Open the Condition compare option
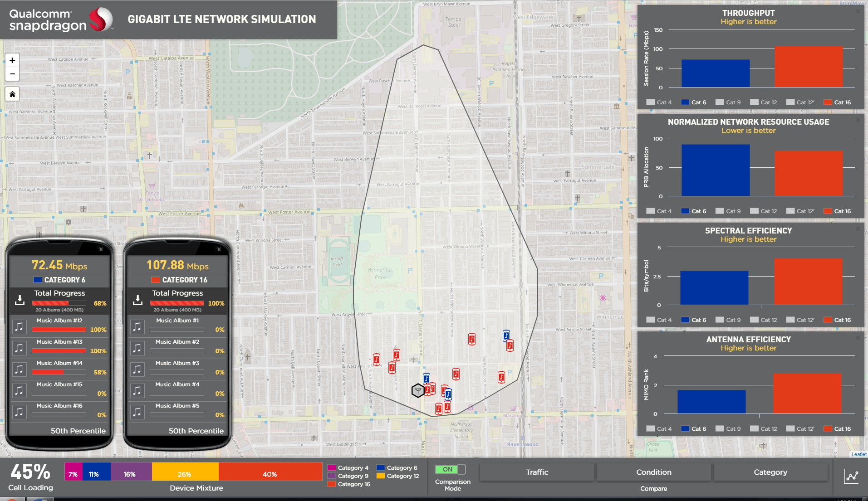 pos(653,472)
